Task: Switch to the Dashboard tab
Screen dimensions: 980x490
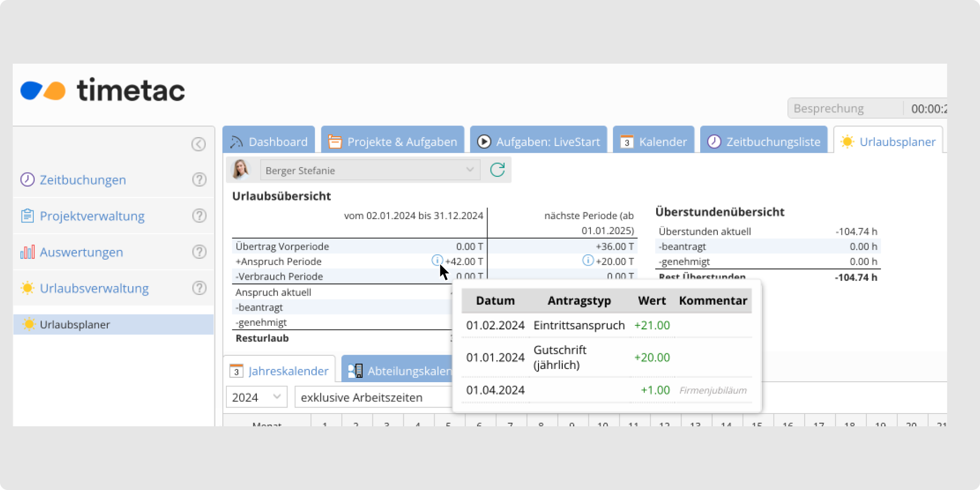Action: [x=269, y=142]
